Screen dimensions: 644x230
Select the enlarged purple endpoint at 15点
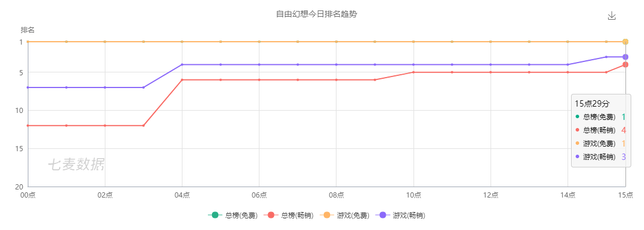click(625, 57)
